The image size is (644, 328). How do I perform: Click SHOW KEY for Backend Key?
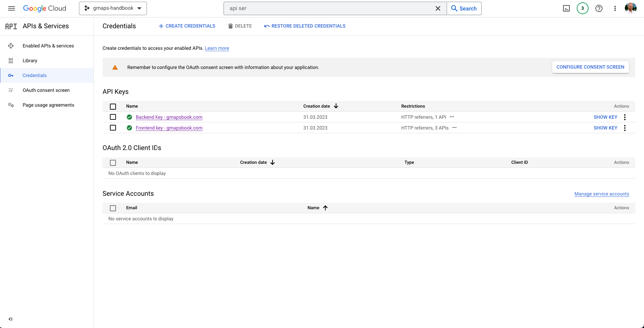pyautogui.click(x=605, y=117)
